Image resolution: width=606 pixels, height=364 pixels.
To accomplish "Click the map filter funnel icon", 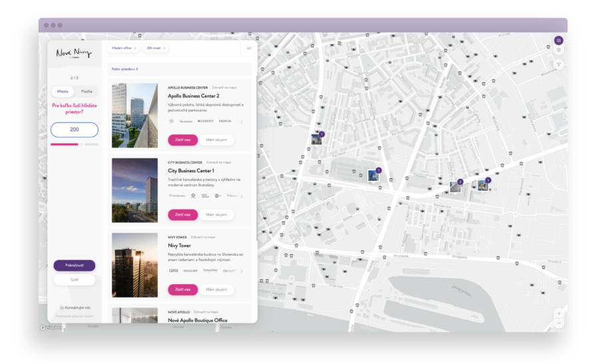I will 558,65.
